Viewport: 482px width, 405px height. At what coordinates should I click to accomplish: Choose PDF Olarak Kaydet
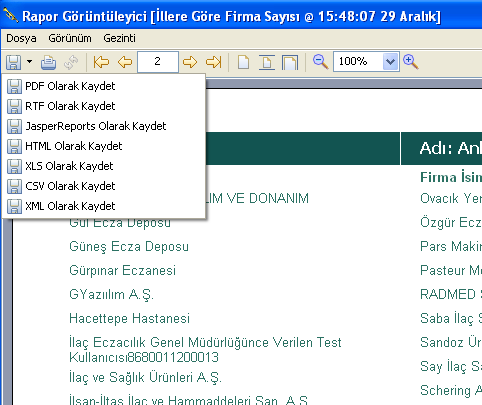pyautogui.click(x=104, y=86)
